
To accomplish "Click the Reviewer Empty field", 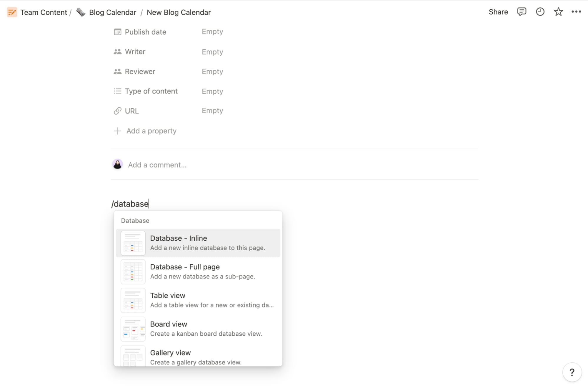I will pos(212,71).
